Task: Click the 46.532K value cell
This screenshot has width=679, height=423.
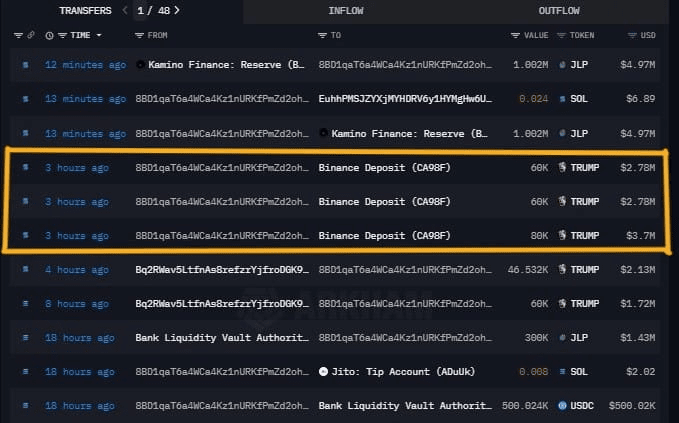Action: tap(528, 270)
